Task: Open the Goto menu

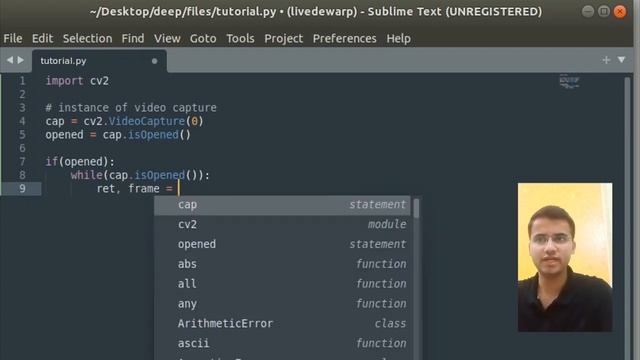Action: click(x=203, y=38)
